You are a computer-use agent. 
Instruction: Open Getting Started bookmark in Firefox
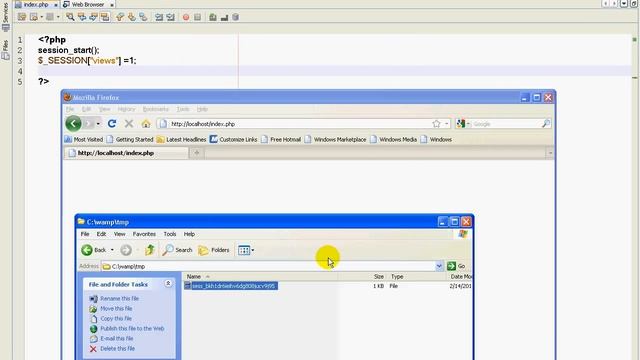tap(130, 139)
